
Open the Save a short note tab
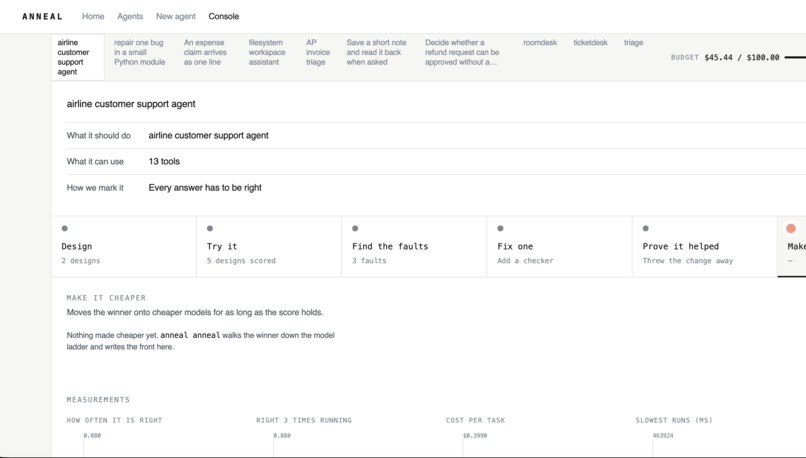point(376,52)
